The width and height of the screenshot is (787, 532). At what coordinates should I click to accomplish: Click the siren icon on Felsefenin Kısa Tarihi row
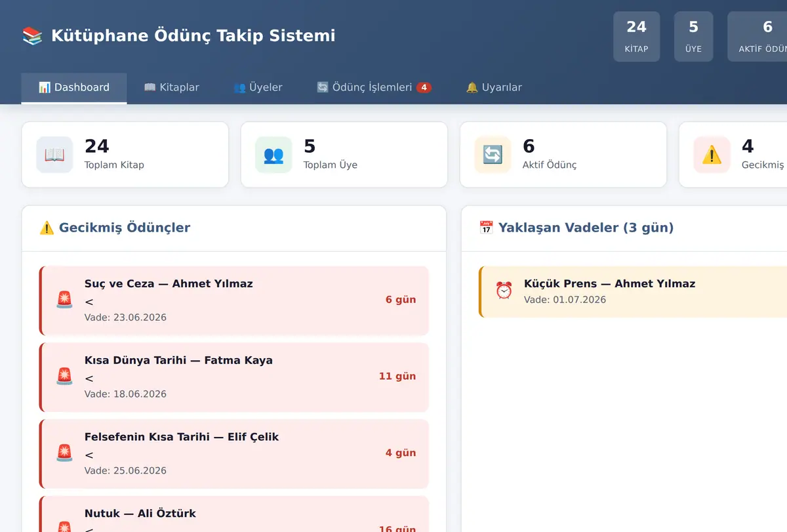point(64,453)
